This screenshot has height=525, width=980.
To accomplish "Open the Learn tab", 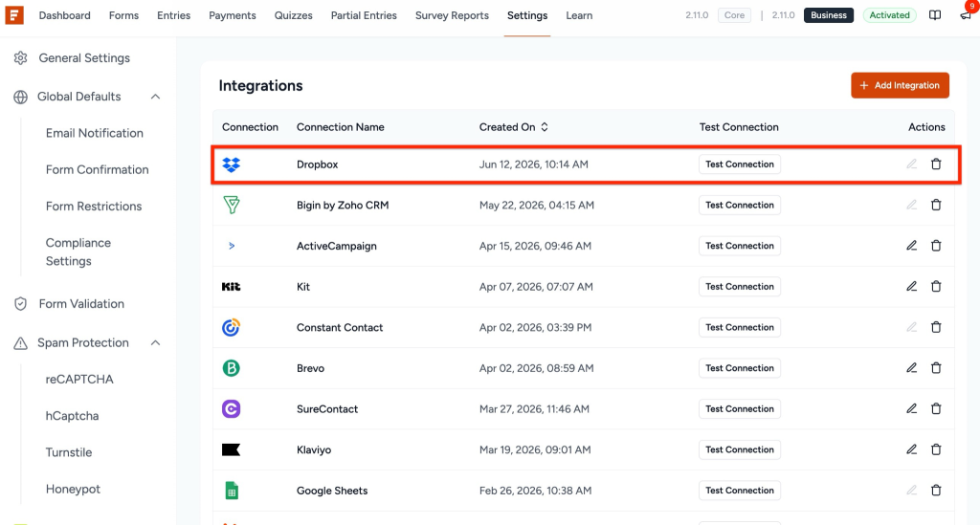I will 579,15.
